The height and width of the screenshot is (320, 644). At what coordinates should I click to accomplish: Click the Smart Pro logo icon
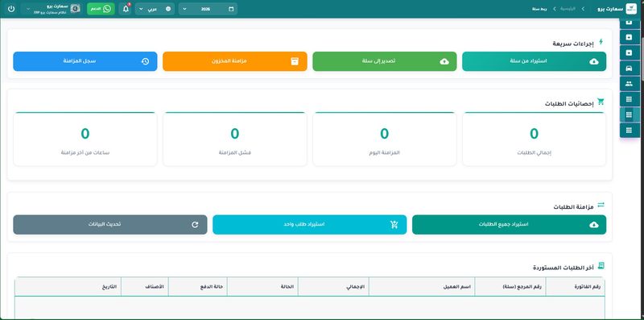click(631, 9)
